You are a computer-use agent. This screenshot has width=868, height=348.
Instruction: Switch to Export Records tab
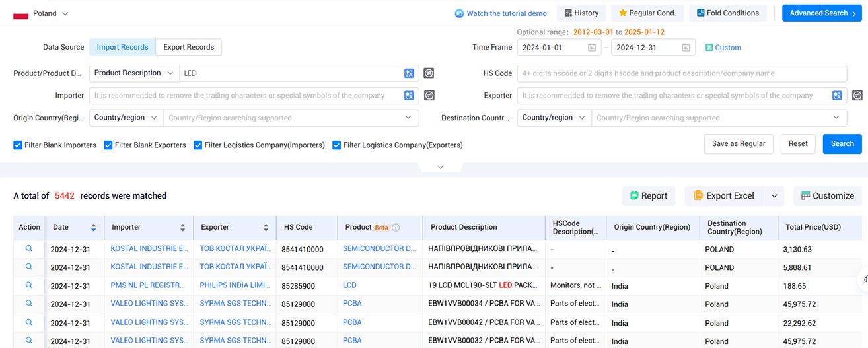(189, 48)
